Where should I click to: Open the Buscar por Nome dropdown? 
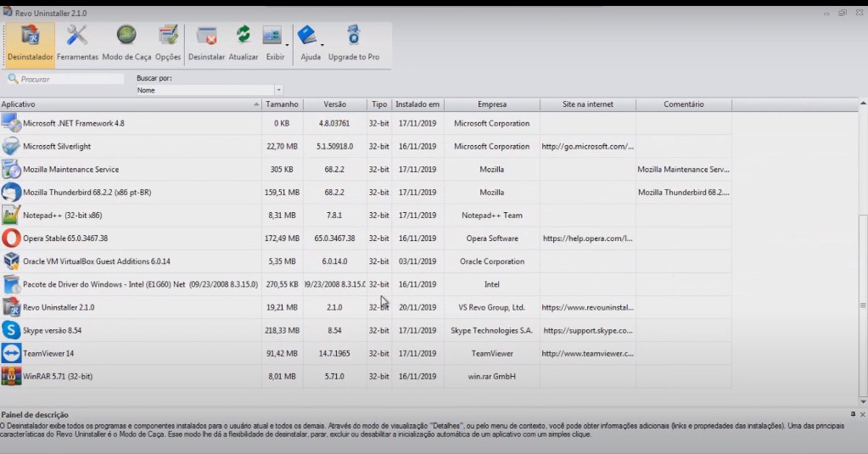pos(278,90)
